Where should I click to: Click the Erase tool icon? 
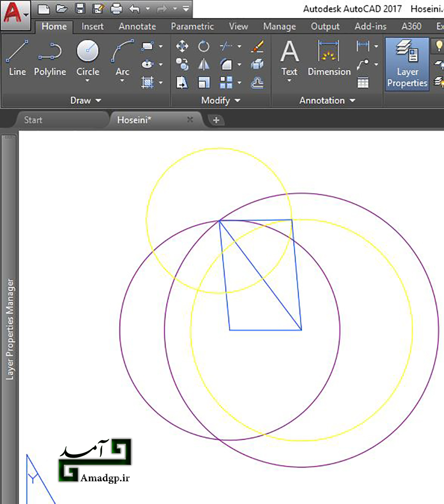(258, 46)
